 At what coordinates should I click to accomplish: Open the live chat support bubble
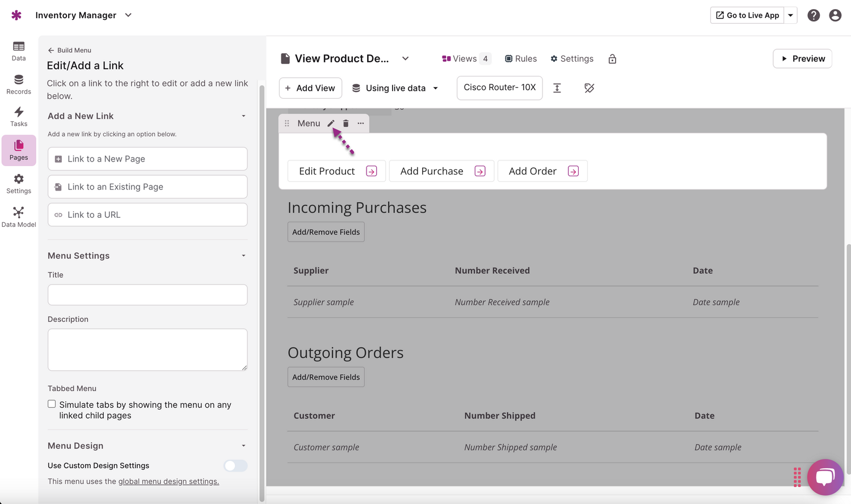(x=825, y=477)
